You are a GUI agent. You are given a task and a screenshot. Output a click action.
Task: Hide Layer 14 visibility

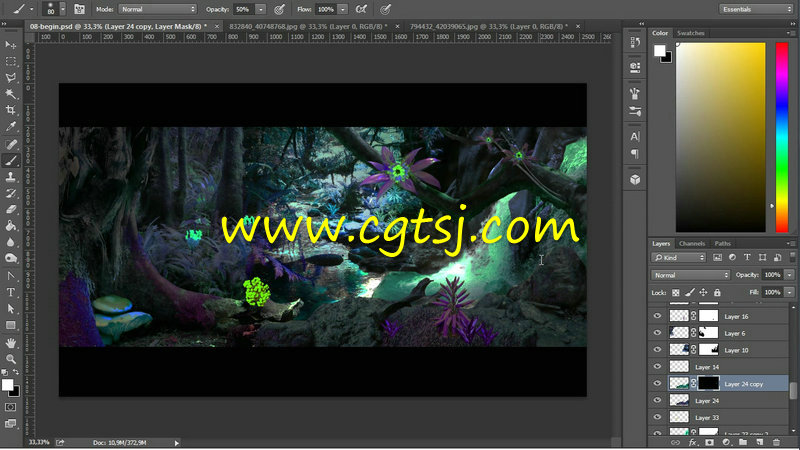tap(657, 367)
